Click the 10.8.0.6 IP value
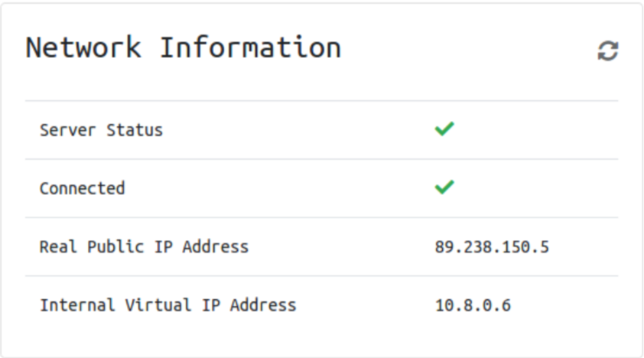Screen dimensions: 644x358 click(473, 305)
